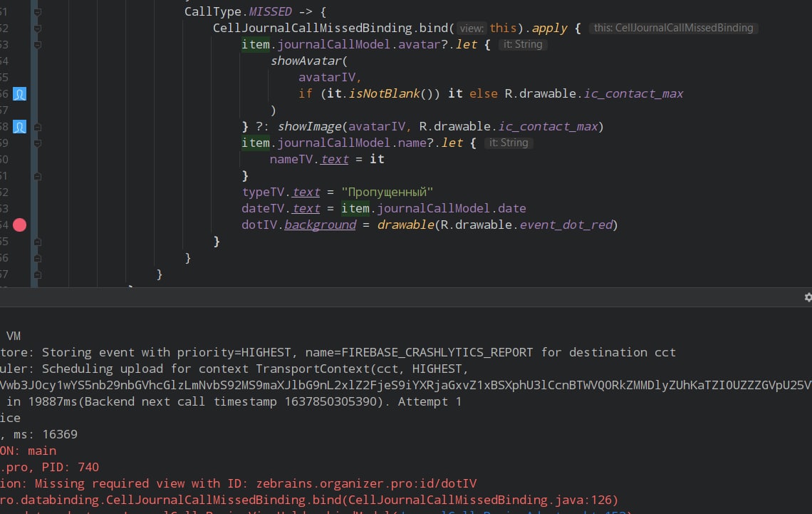Click the avatarIV argument under showAvatar
Viewport: 812px width, 514px height.
pos(327,77)
